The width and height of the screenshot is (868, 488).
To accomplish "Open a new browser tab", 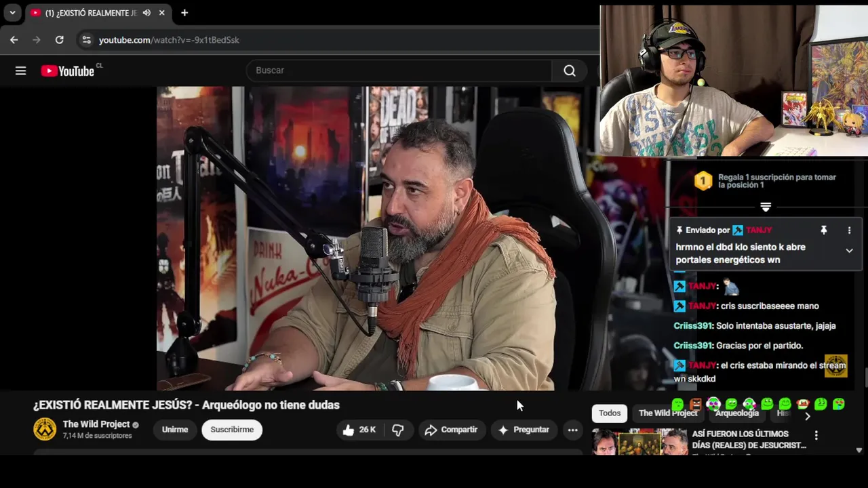I will [x=184, y=13].
